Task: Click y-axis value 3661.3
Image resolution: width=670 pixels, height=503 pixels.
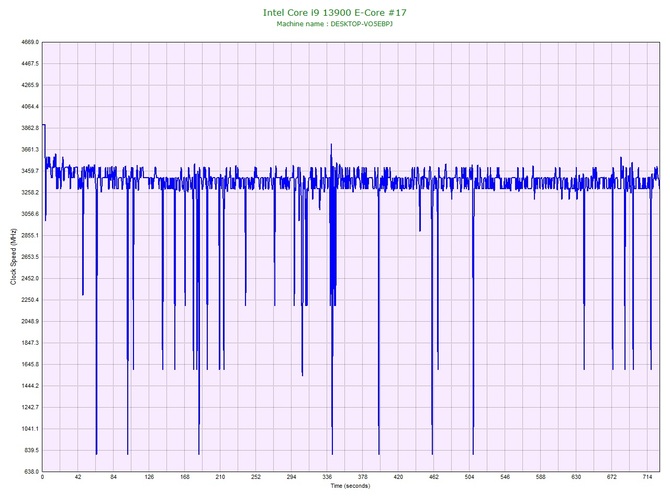Action: point(30,150)
